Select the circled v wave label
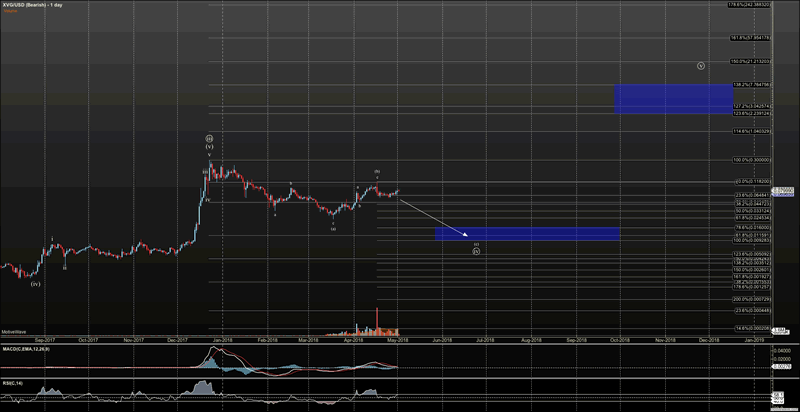This screenshot has width=800, height=412. (701, 66)
